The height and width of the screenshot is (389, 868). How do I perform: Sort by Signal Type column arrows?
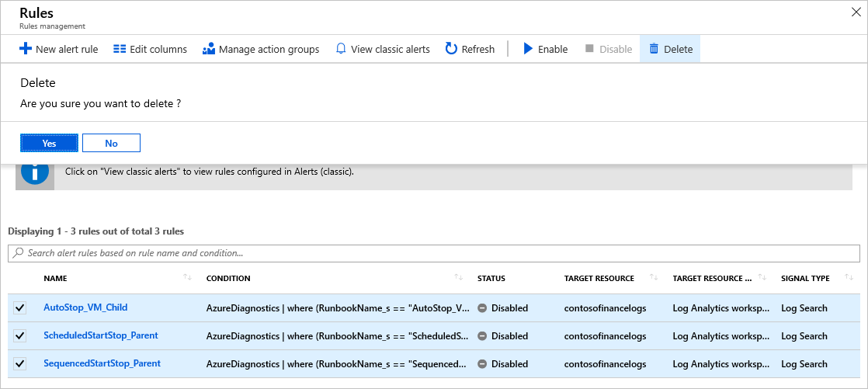tap(847, 278)
